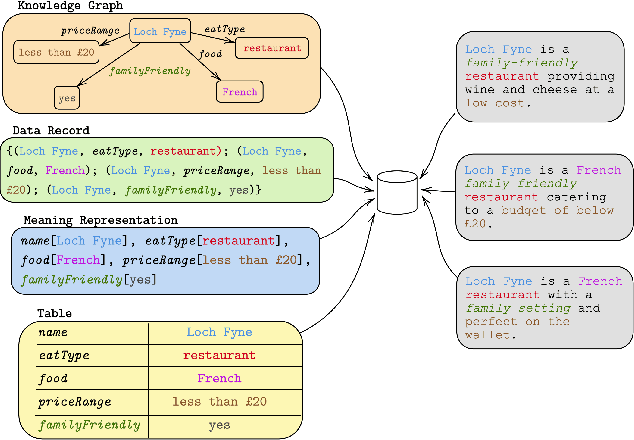This screenshot has height=440, width=634.
Task: Select the yes cell in the table
Action: [x=219, y=425]
